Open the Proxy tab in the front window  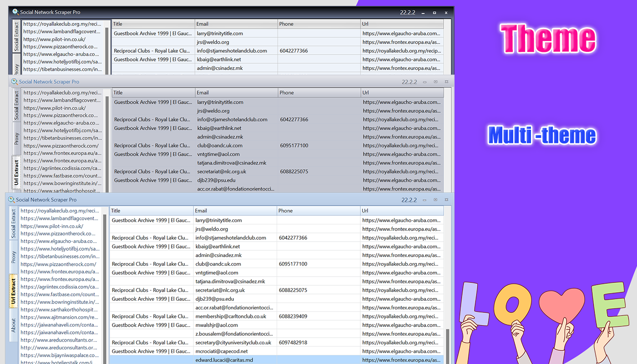click(14, 257)
